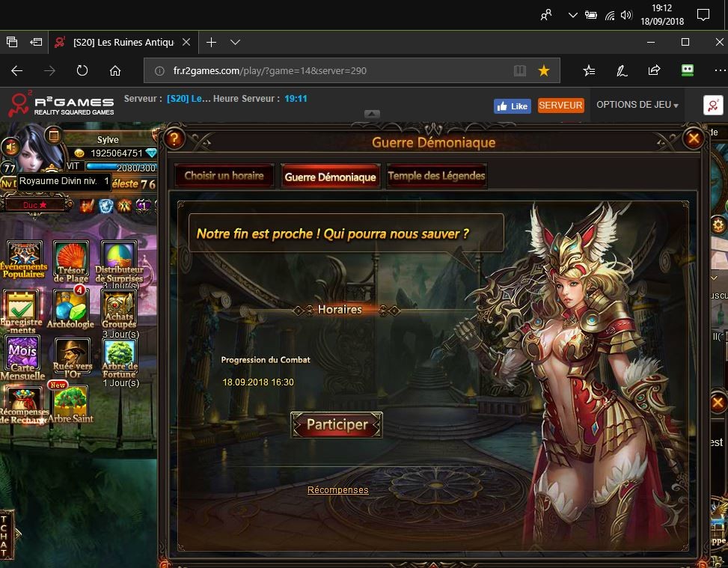Open the Wi-Fi network tray icon
The width and height of the screenshot is (728, 568).
(610, 15)
